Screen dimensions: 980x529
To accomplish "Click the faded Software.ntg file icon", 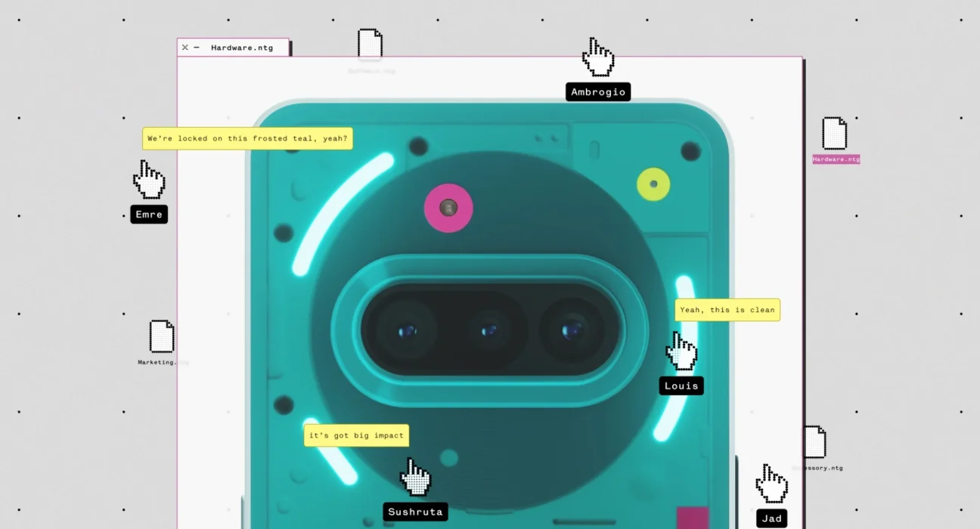I will coord(370,44).
